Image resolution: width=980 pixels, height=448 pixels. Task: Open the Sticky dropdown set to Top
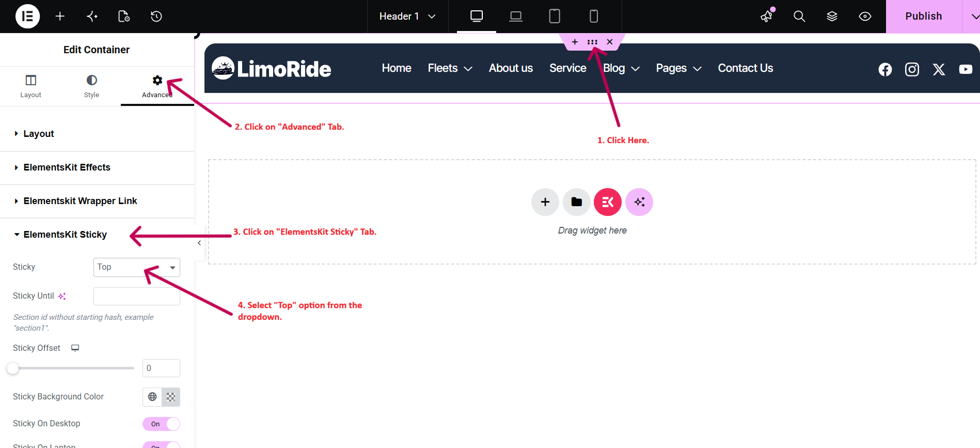pyautogui.click(x=137, y=267)
